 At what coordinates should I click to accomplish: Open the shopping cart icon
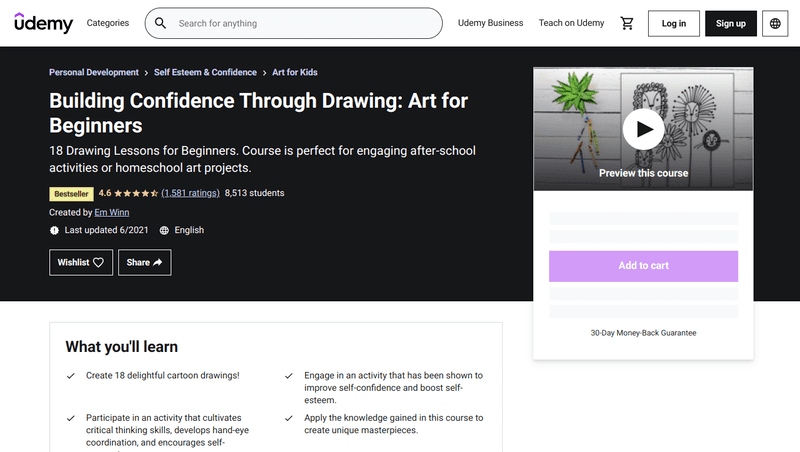tap(627, 23)
